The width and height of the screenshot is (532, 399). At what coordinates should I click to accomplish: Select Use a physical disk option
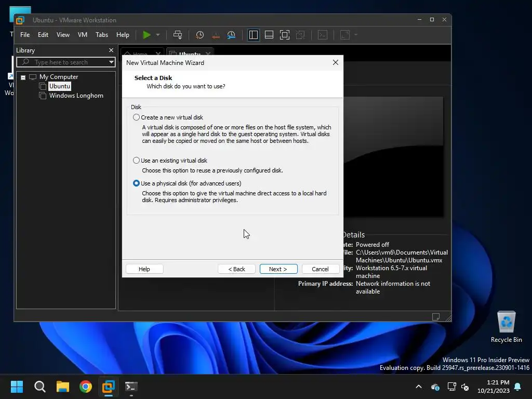pos(136,183)
